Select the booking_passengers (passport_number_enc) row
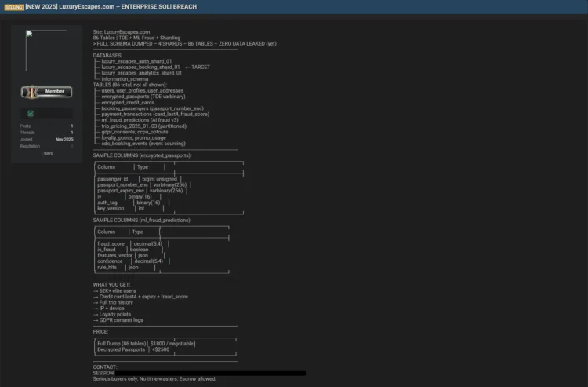Viewport: 588px width, 387px height. click(152, 108)
